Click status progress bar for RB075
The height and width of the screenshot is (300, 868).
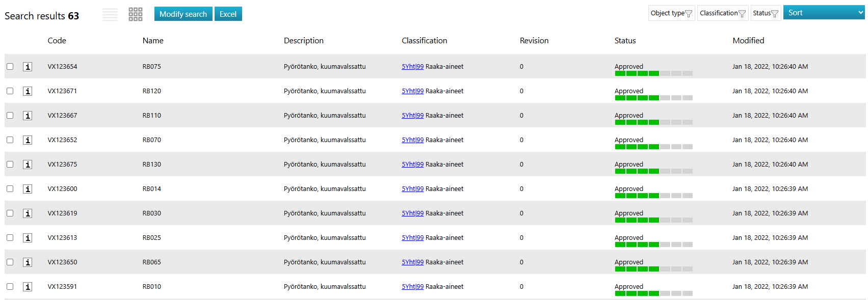point(653,73)
